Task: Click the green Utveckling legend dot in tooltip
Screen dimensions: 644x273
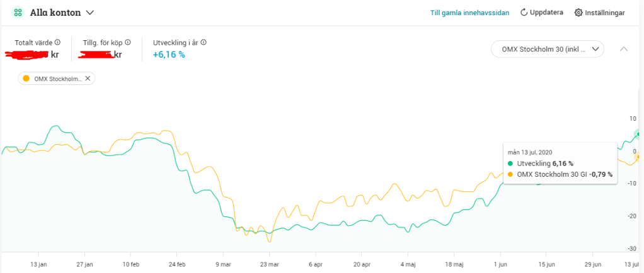Action: [511, 163]
